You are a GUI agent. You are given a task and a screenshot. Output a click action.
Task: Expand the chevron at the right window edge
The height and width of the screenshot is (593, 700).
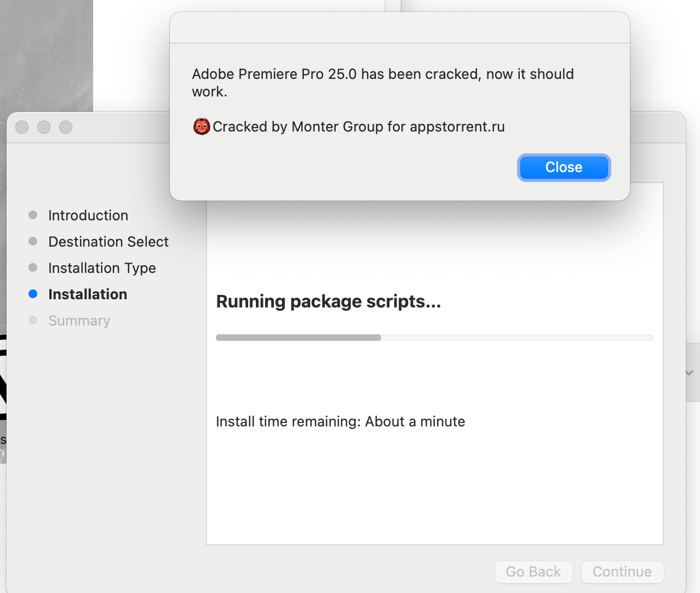tap(690, 373)
